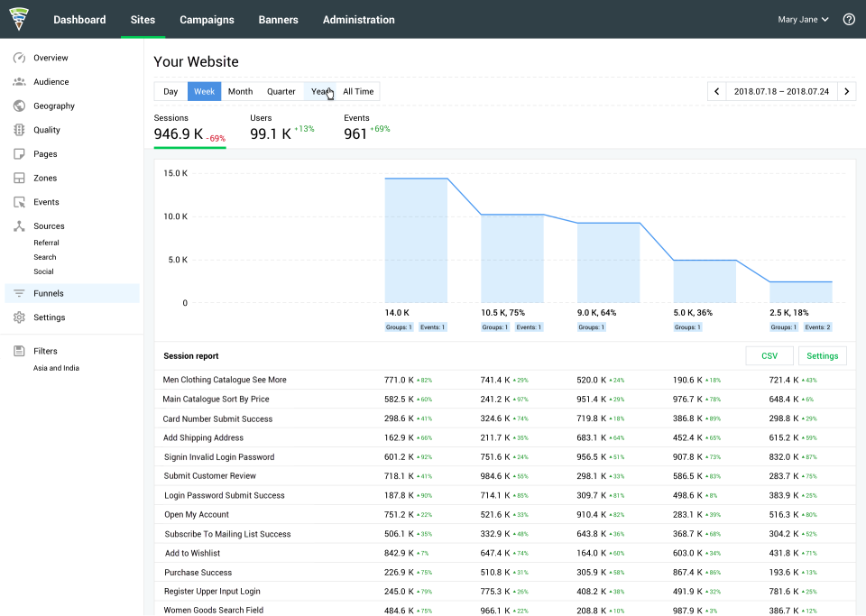The image size is (866, 616).
Task: Click the Overview gauge icon in sidebar
Action: click(x=19, y=58)
